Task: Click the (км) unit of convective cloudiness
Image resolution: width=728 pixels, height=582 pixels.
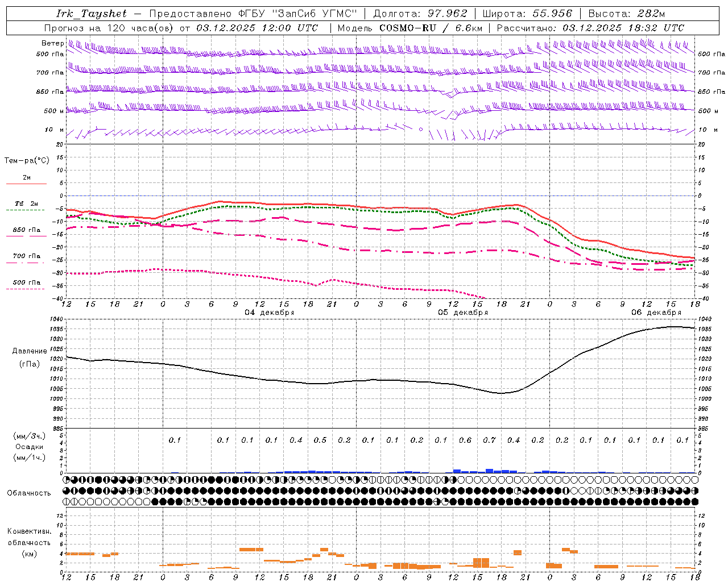Action: pos(29,554)
